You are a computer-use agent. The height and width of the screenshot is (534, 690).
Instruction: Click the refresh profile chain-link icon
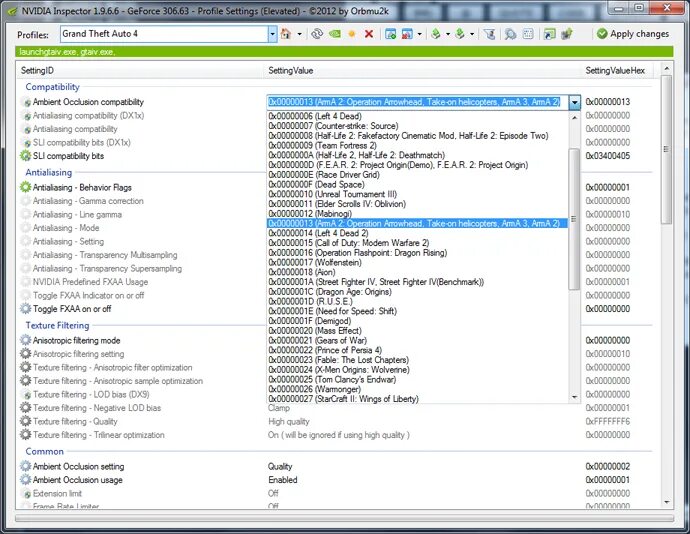pos(316,34)
